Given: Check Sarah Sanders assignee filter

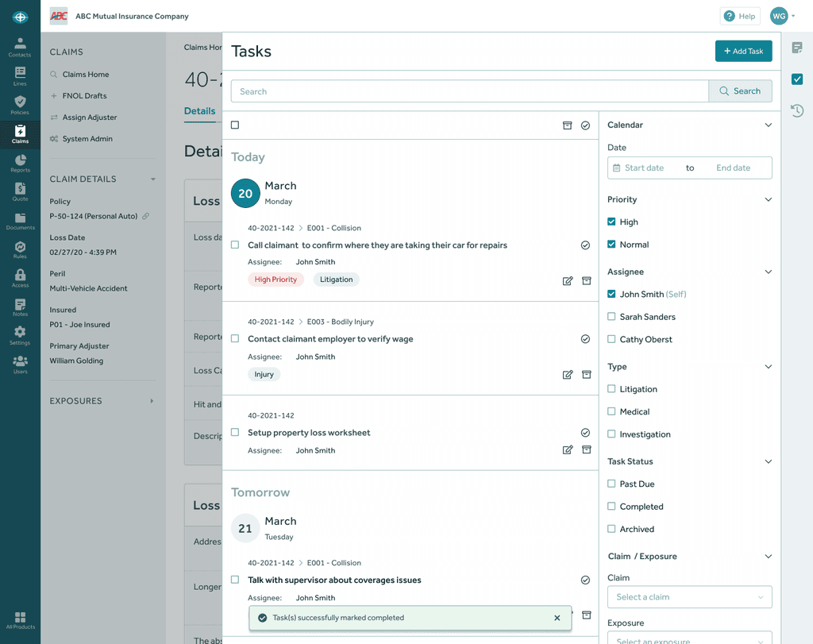Looking at the screenshot, I should click(611, 316).
